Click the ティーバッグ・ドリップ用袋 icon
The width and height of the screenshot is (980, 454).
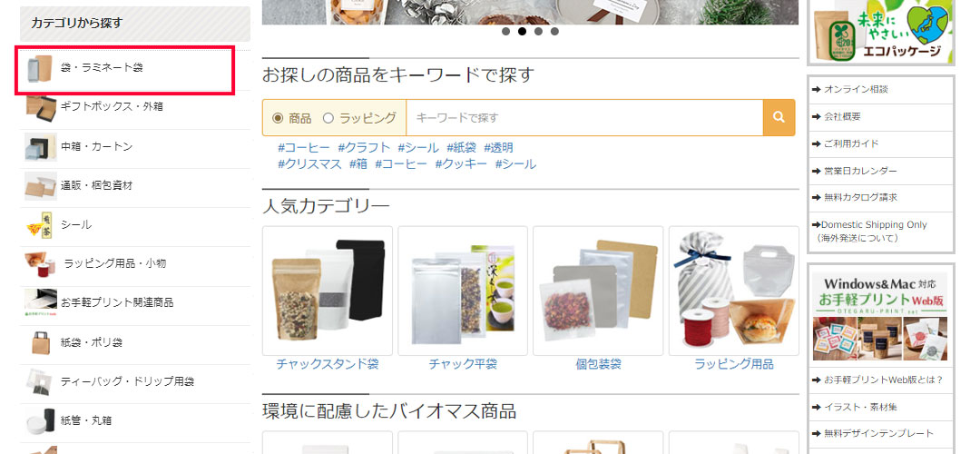tap(41, 381)
